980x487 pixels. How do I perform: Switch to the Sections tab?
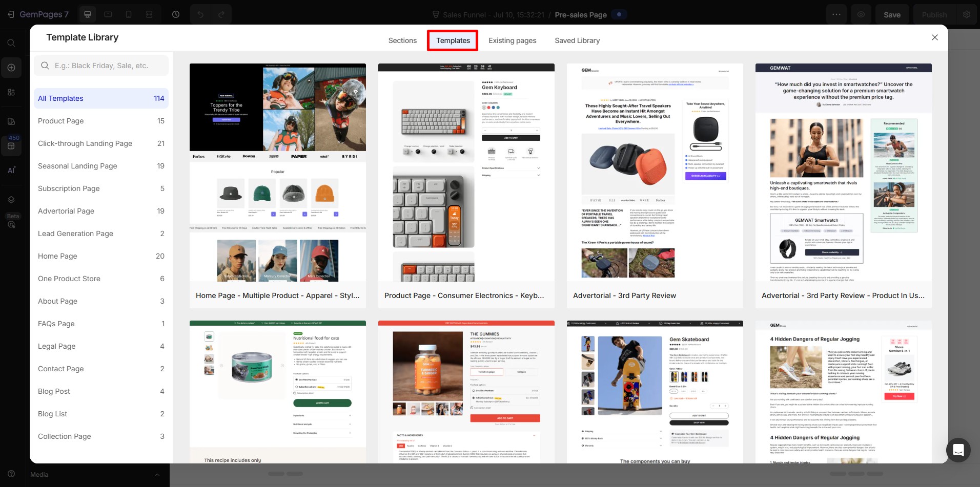click(402, 40)
